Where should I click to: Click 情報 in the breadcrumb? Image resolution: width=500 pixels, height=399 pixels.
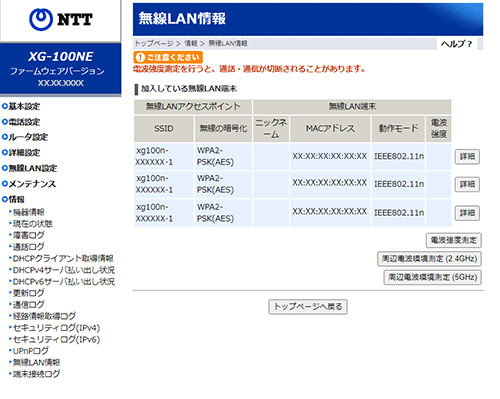point(191,43)
